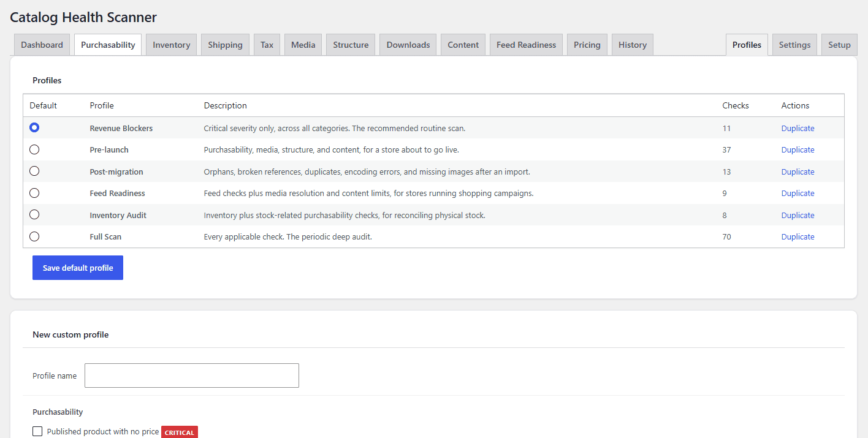Image resolution: width=868 pixels, height=438 pixels.
Task: Switch to the Setup tab
Action: pos(839,45)
